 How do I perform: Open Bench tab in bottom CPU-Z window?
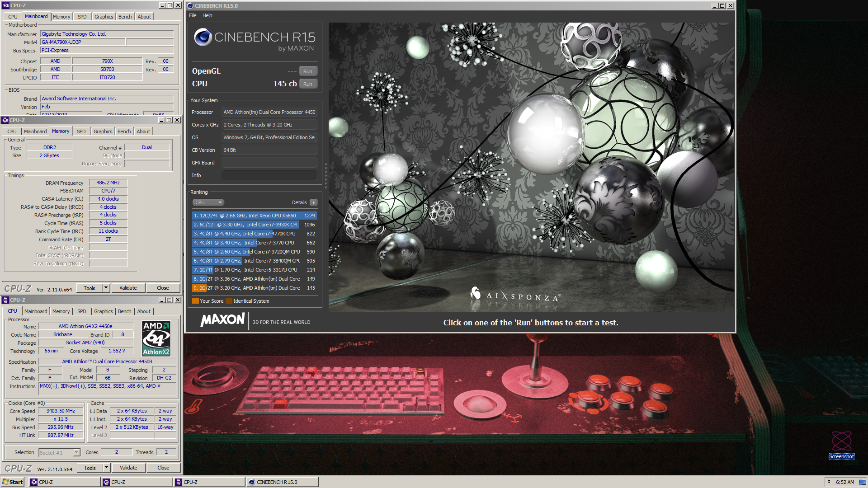click(124, 311)
